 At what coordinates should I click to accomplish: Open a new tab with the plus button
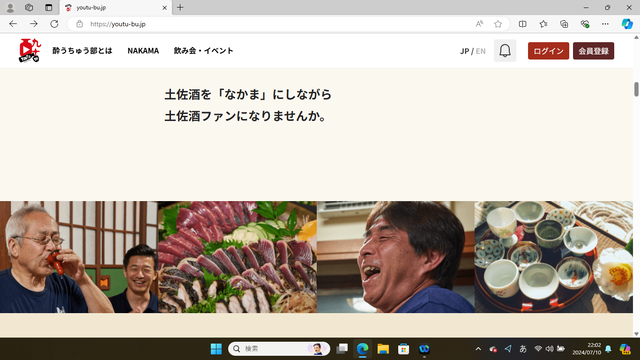[x=180, y=7]
